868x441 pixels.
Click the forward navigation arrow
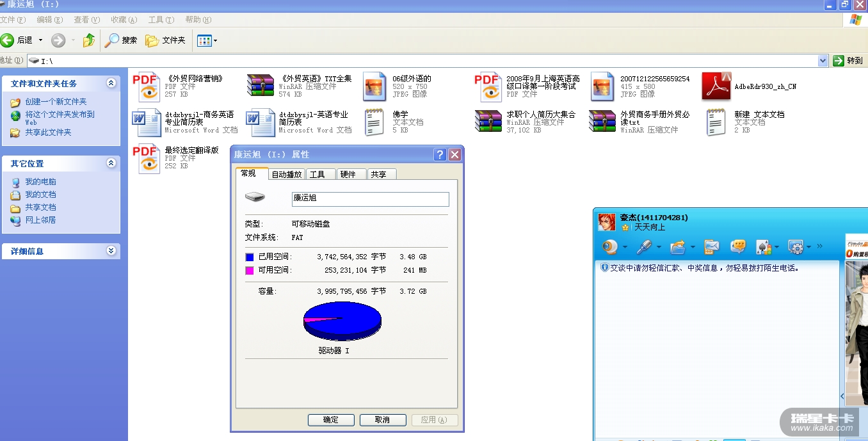coord(58,40)
